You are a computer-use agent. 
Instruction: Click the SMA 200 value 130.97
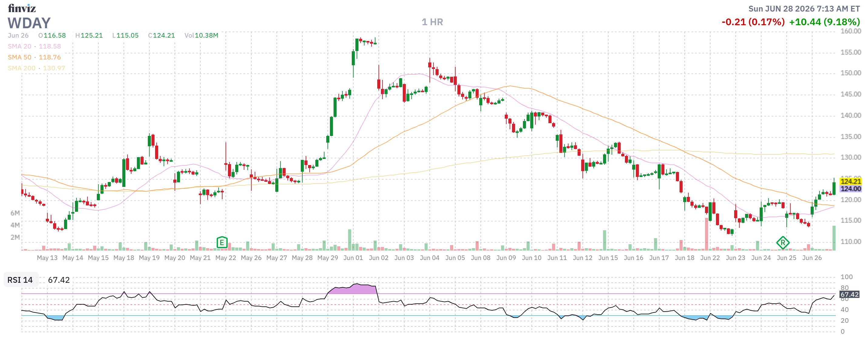54,68
